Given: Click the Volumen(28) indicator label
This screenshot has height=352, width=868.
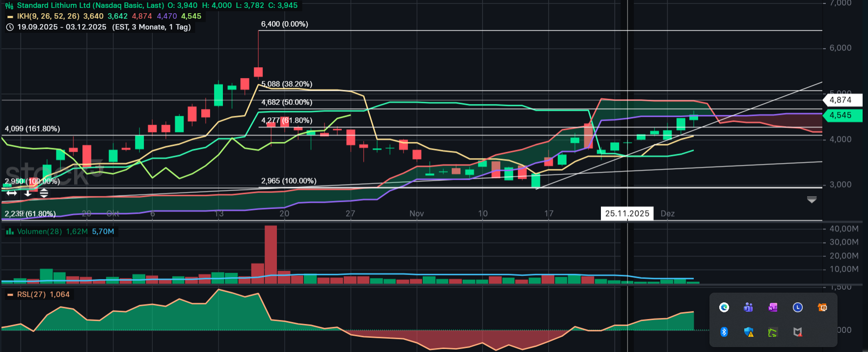Looking at the screenshot, I should [39, 232].
